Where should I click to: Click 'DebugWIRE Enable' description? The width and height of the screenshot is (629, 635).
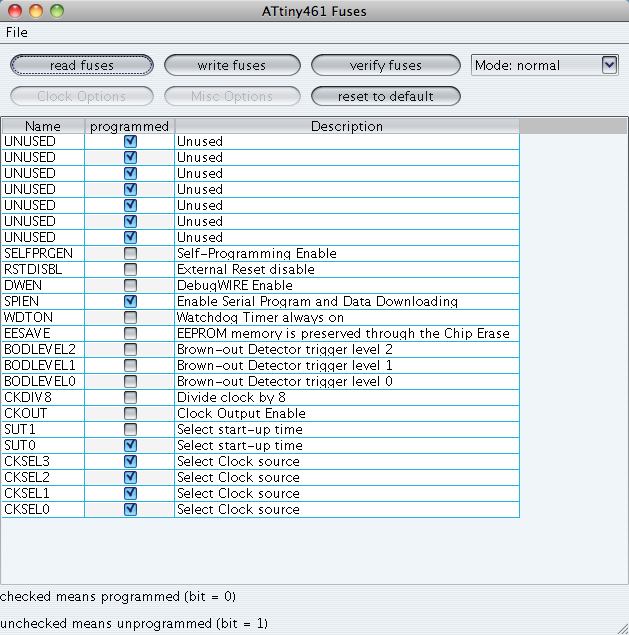tap(235, 286)
